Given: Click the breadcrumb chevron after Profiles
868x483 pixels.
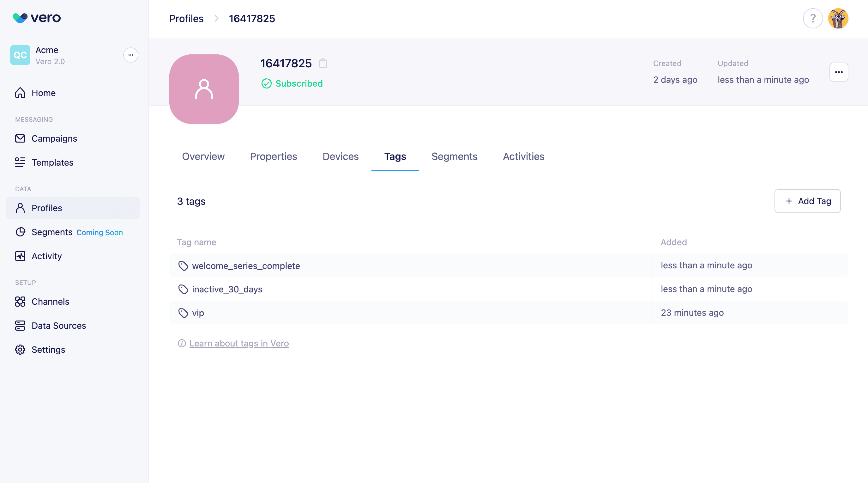Looking at the screenshot, I should coord(216,19).
